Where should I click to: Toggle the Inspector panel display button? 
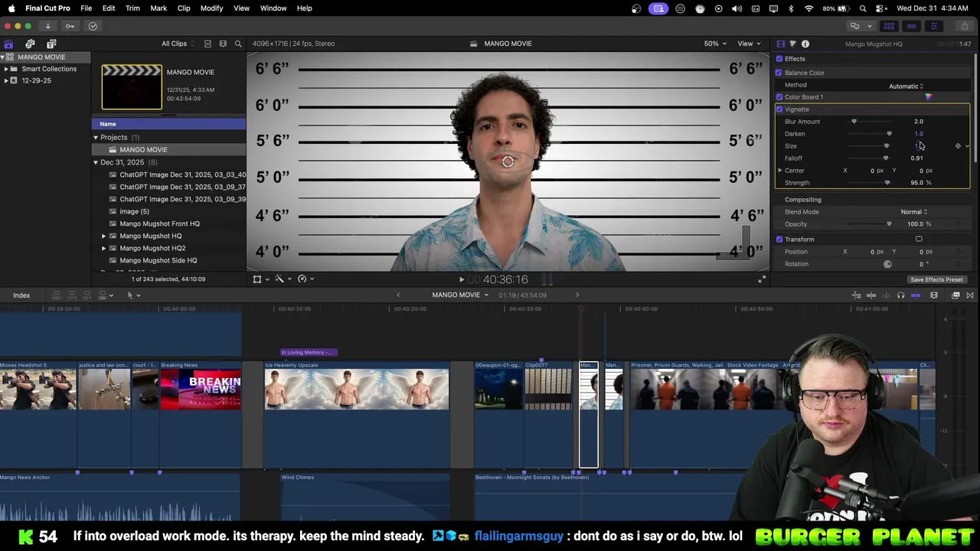click(933, 26)
